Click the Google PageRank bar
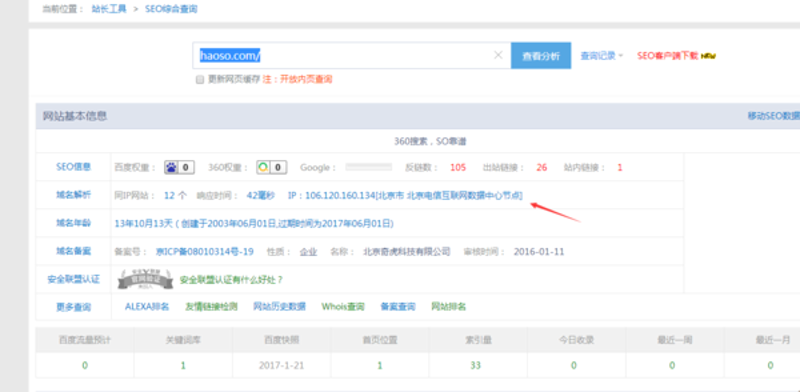 369,167
